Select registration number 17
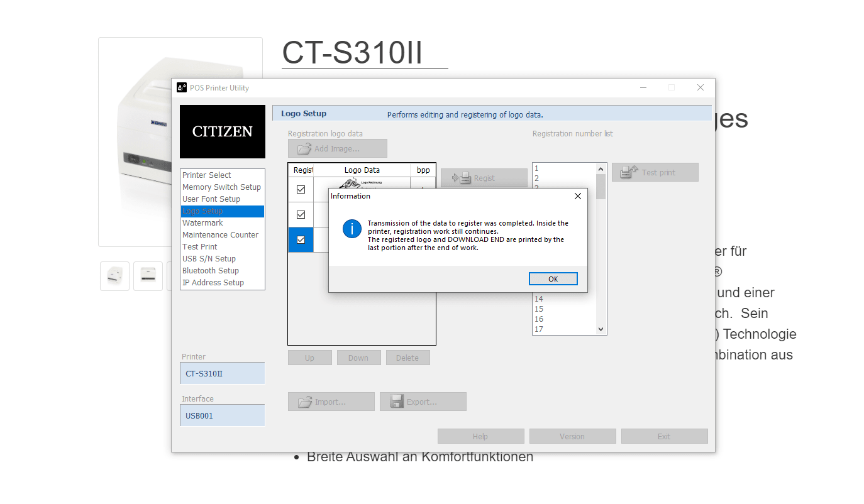864x504 pixels. 564,329
